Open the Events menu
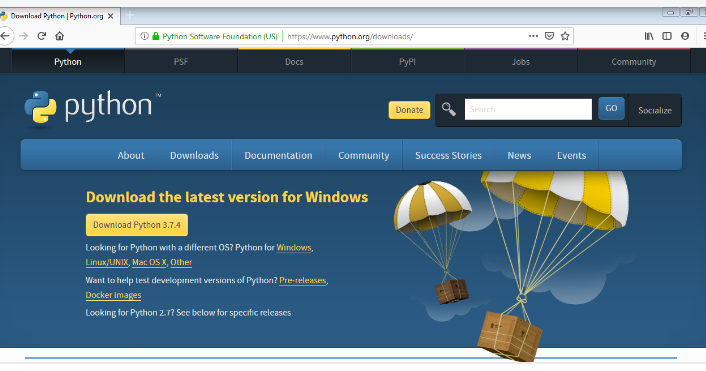 pyautogui.click(x=571, y=155)
